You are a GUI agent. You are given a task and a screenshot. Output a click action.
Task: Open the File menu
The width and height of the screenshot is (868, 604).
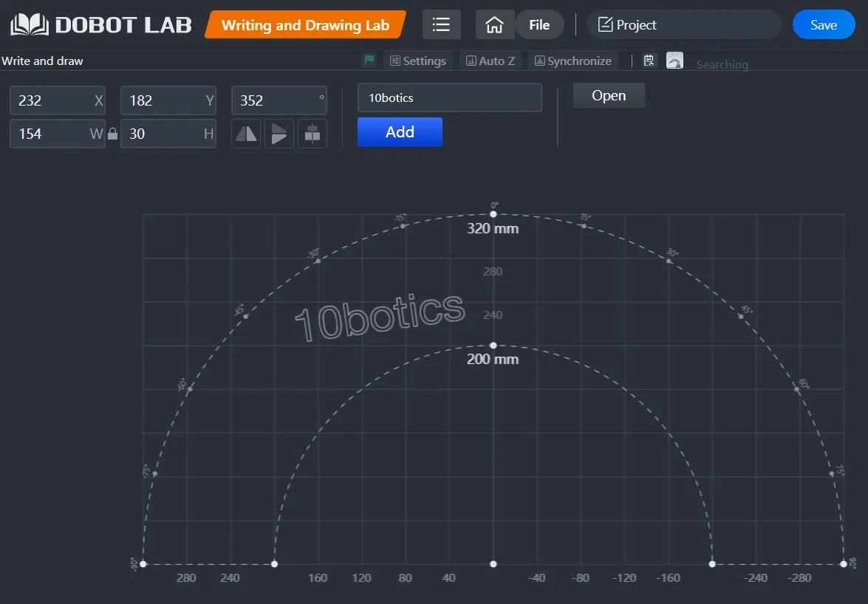click(x=540, y=24)
